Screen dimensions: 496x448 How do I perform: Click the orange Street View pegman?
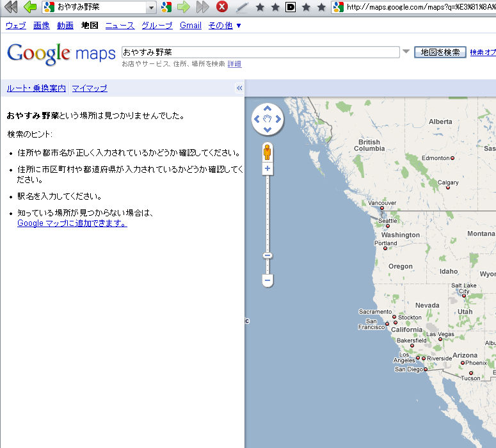(x=268, y=152)
